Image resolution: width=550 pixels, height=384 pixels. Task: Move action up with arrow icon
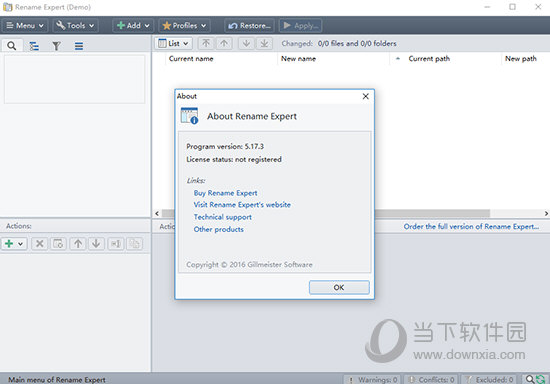[78, 243]
